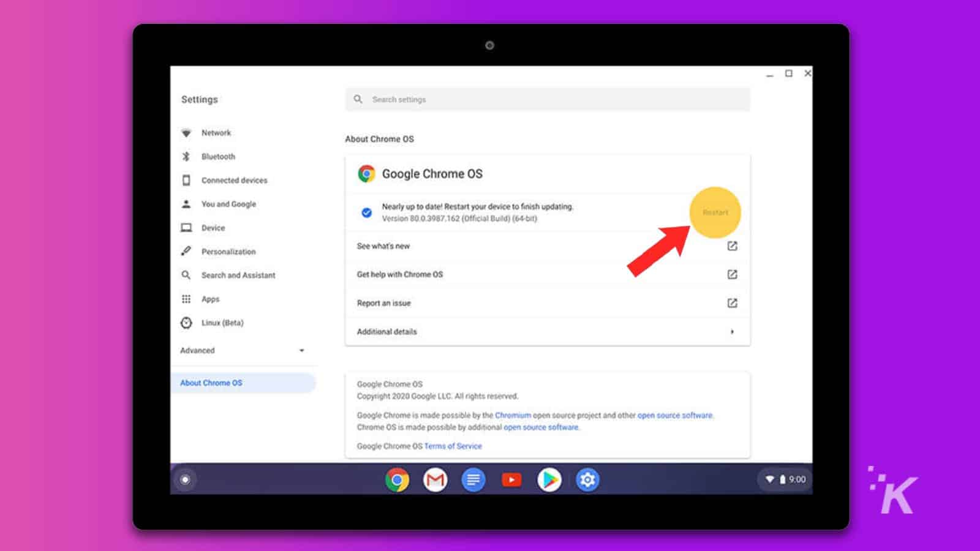Open the Google Play Store

(549, 479)
